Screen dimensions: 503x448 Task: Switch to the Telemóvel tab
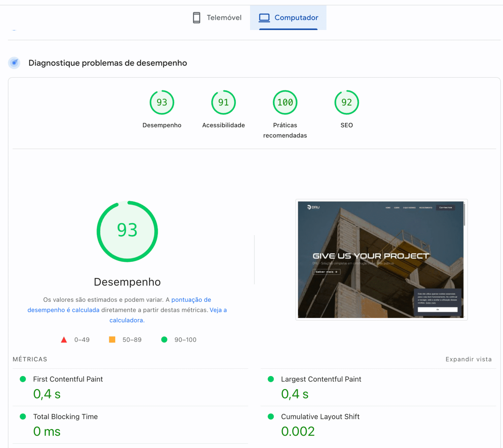coord(217,18)
